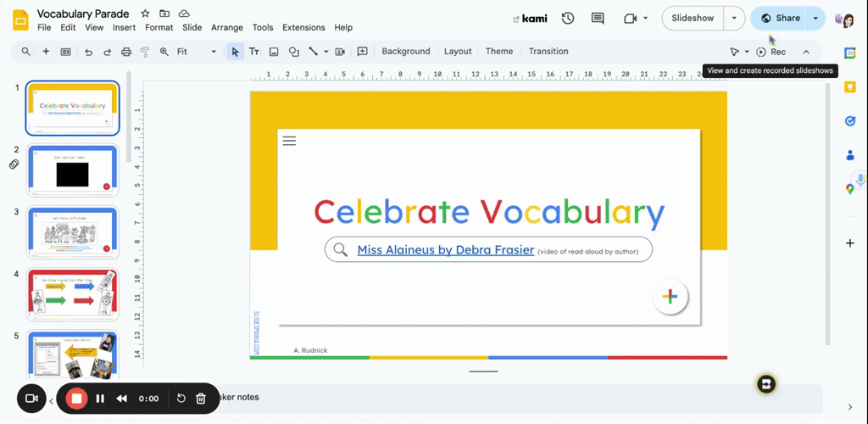Print the presentation
The image size is (868, 424).
pyautogui.click(x=126, y=52)
